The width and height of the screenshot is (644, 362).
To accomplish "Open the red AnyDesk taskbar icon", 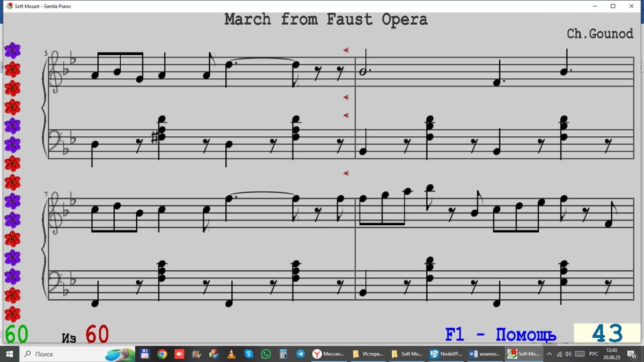I will 179,354.
